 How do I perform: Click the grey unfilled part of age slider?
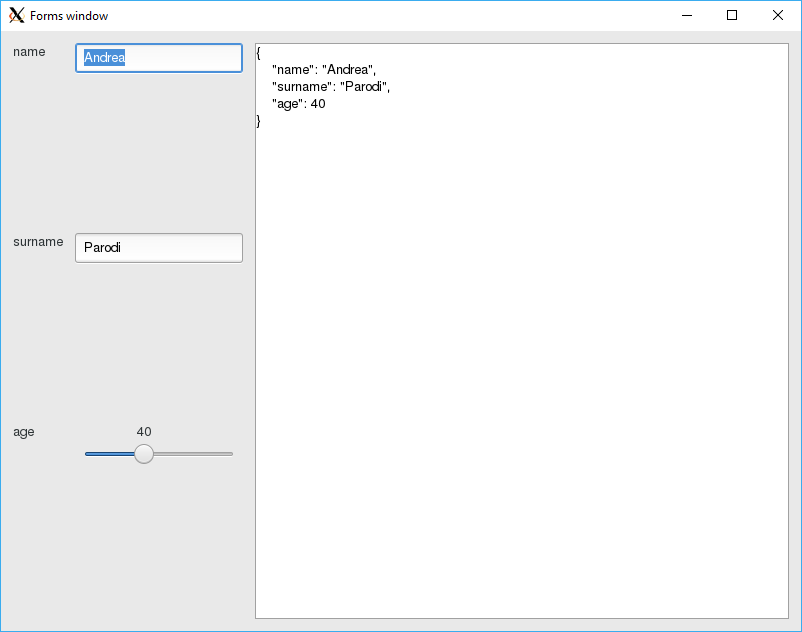[193, 454]
